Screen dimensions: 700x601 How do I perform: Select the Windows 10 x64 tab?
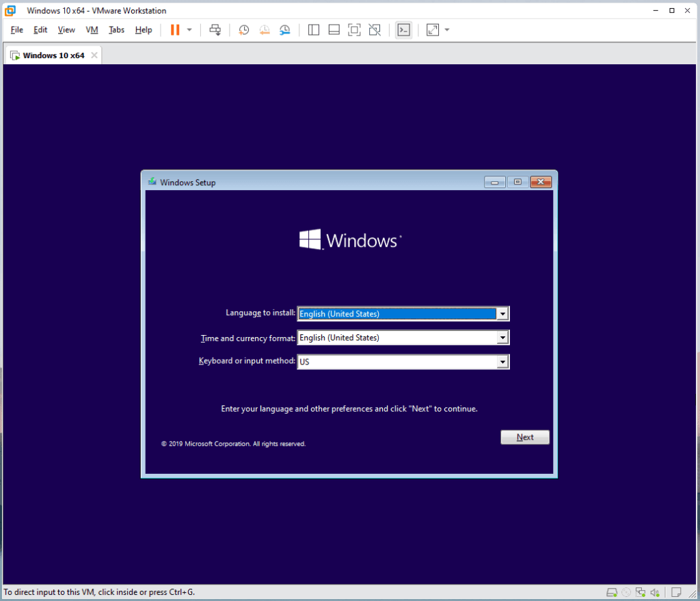point(53,55)
